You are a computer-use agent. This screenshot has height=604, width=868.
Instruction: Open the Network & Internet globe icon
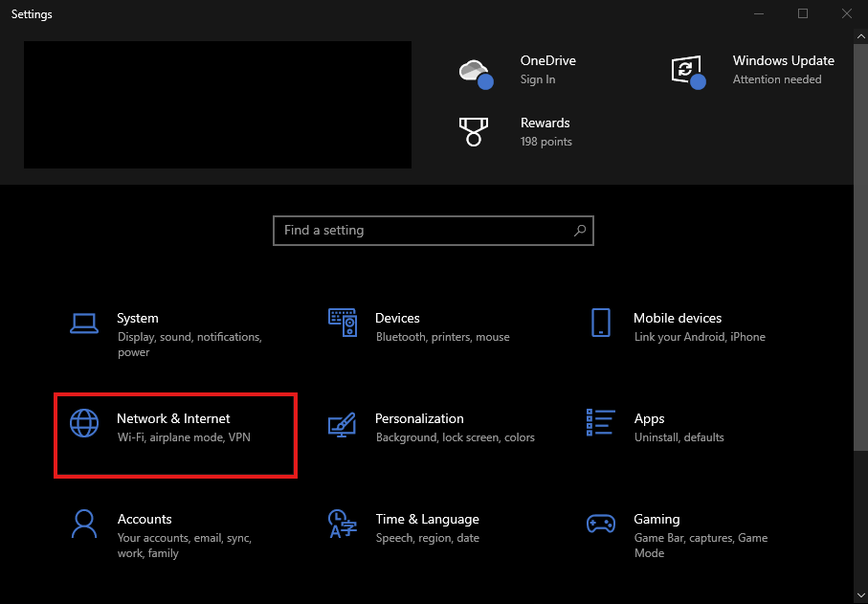pos(84,423)
